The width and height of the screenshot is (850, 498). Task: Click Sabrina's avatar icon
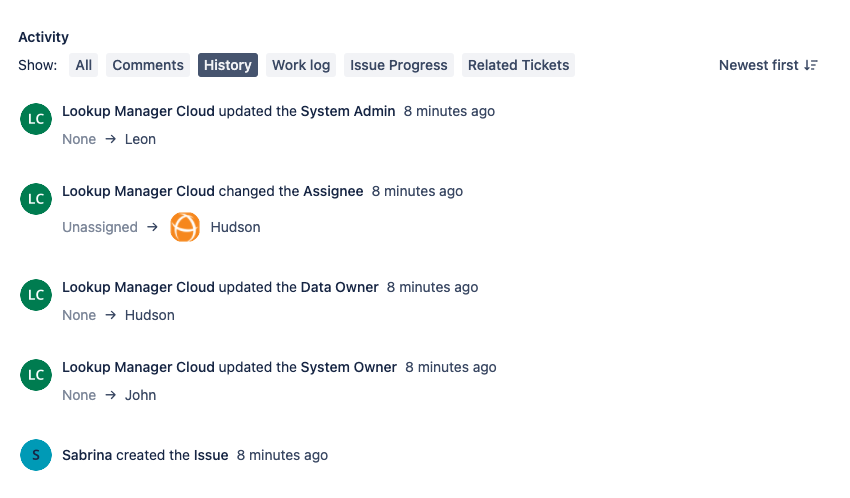[x=36, y=455]
